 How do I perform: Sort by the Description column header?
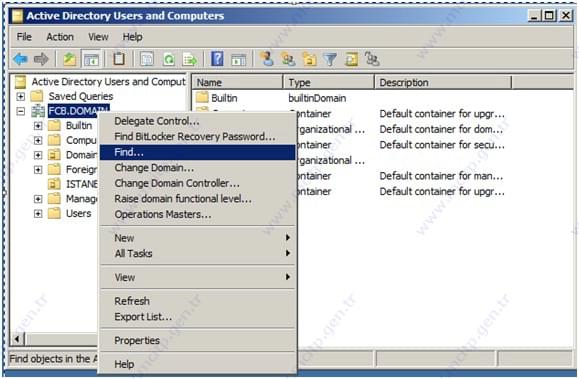coord(443,82)
